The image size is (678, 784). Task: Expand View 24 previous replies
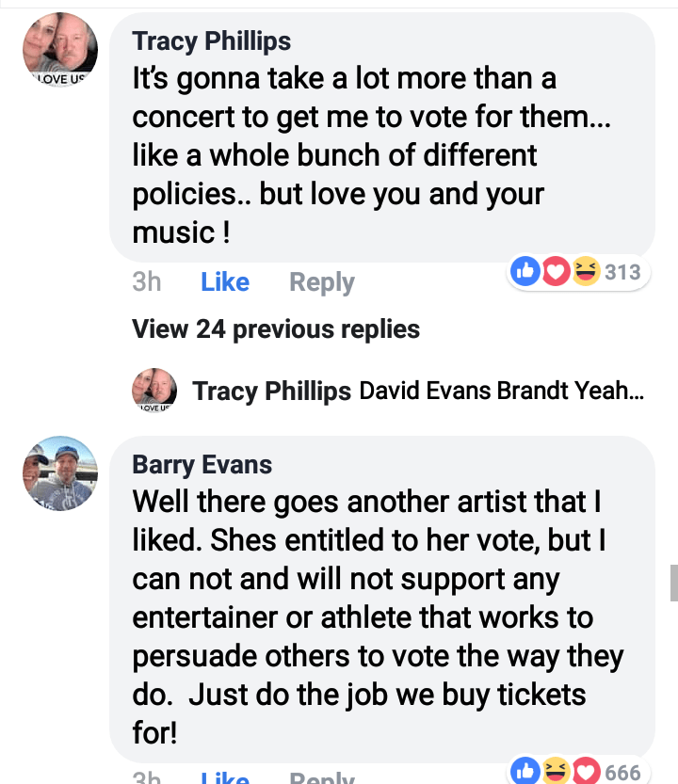(x=276, y=329)
